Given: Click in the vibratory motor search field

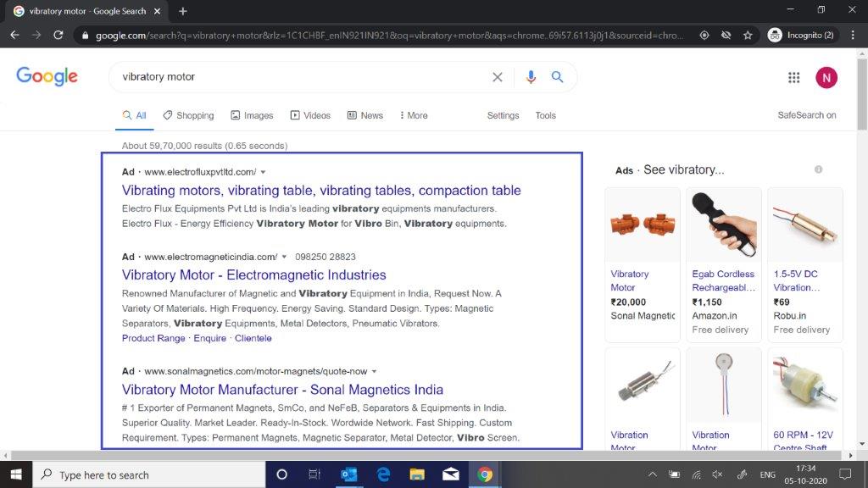Looking at the screenshot, I should click(x=297, y=77).
